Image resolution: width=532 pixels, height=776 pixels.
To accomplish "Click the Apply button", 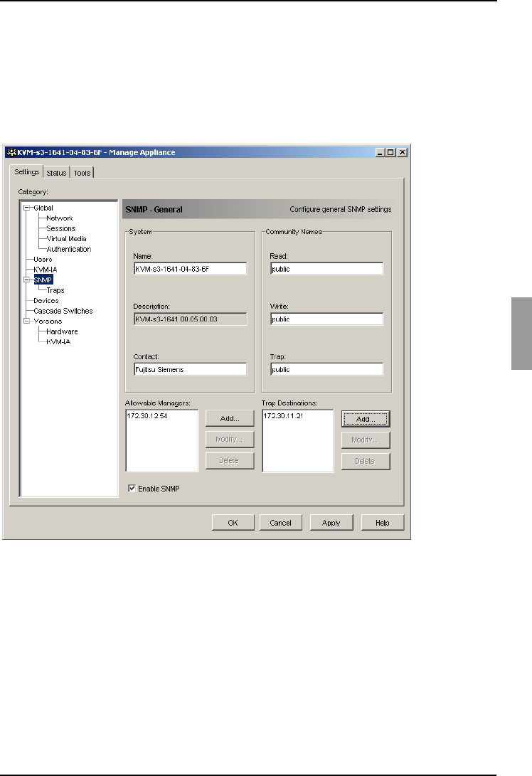I will [331, 523].
